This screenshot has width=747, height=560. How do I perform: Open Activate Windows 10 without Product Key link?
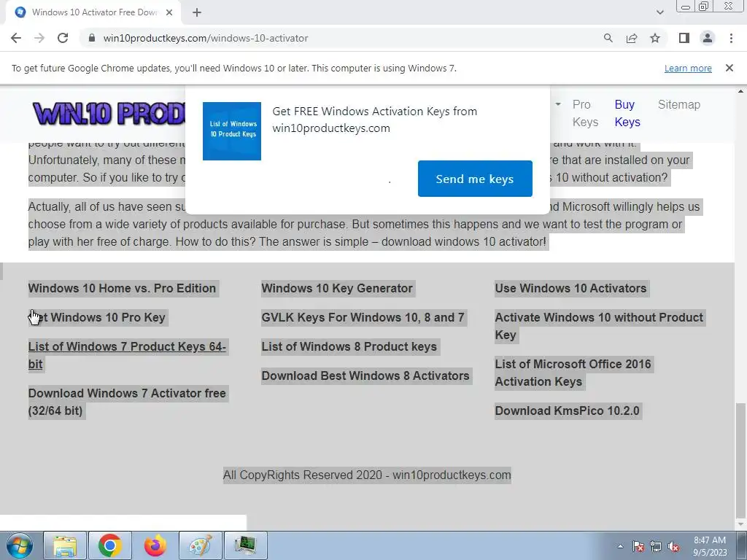pyautogui.click(x=599, y=326)
